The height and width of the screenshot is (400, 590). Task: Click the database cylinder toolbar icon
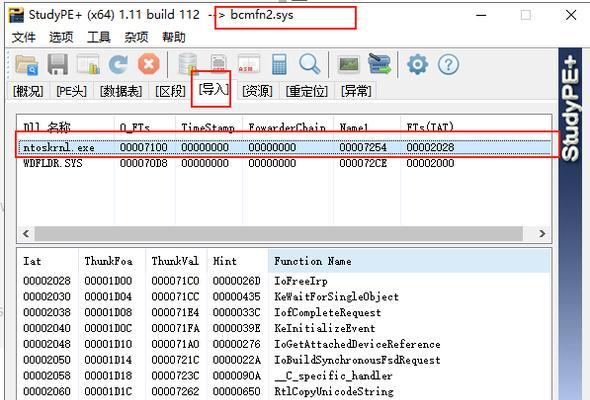(188, 64)
